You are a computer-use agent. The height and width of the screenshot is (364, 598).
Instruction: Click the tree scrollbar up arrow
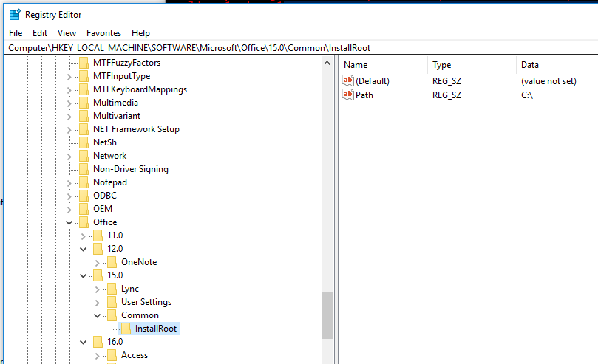[x=327, y=63]
